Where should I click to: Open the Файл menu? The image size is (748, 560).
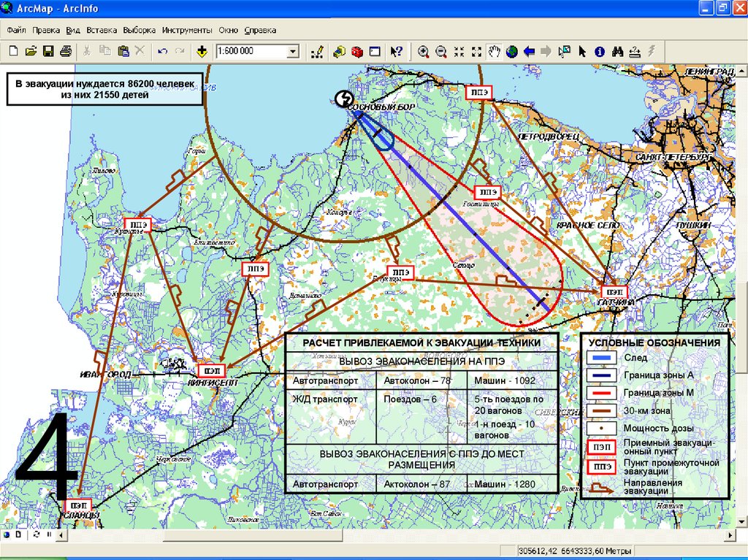click(x=17, y=31)
